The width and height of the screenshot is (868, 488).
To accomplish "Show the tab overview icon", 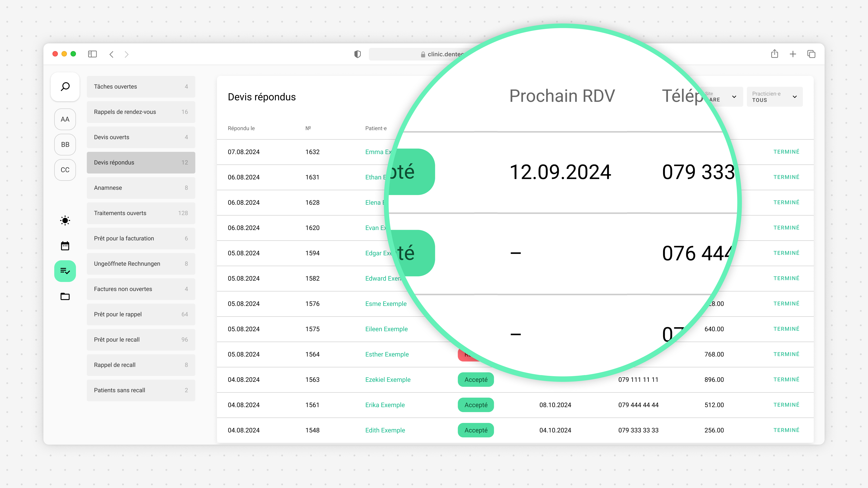I will click(811, 54).
